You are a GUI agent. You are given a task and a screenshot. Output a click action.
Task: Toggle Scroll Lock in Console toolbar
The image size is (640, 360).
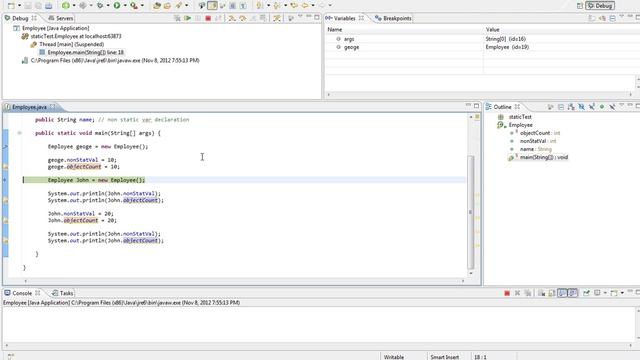tap(552, 293)
